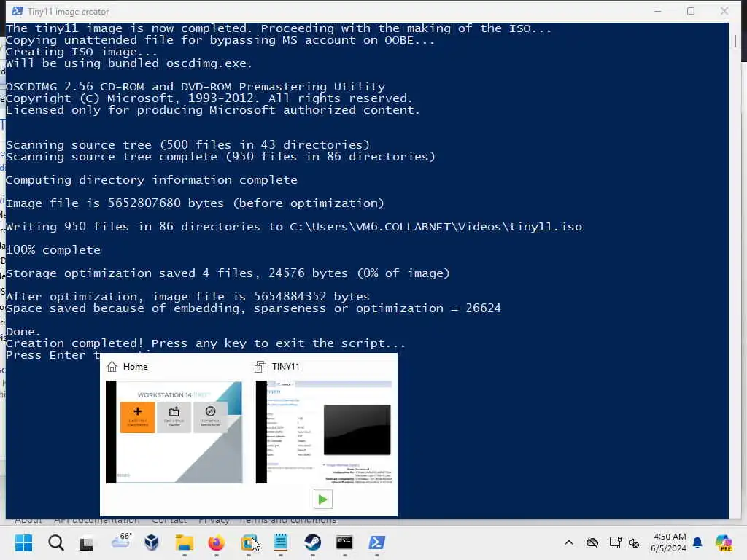Image resolution: width=747 pixels, height=560 pixels.
Task: Click the 'Done.' console line
Action: [23, 332]
